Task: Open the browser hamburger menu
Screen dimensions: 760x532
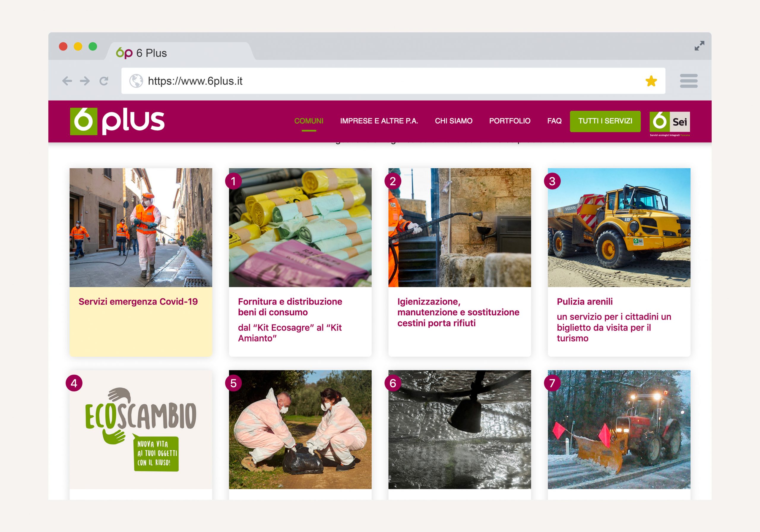Action: click(688, 81)
